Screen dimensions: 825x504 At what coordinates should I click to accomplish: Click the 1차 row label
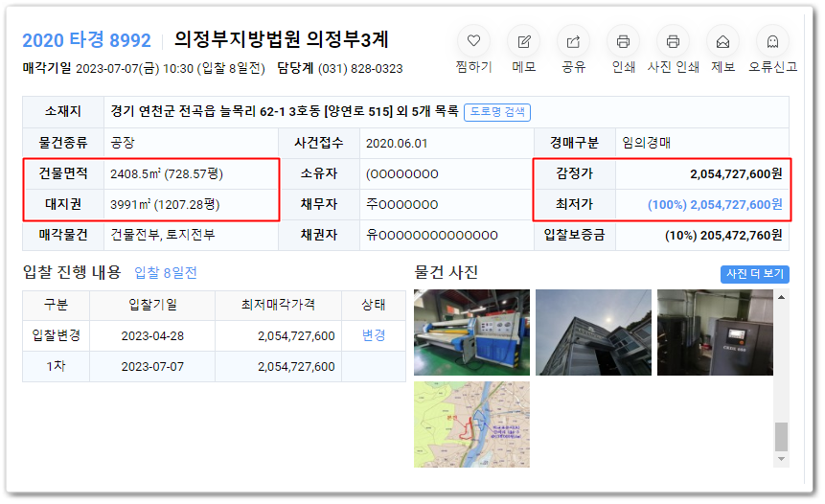pos(56,366)
